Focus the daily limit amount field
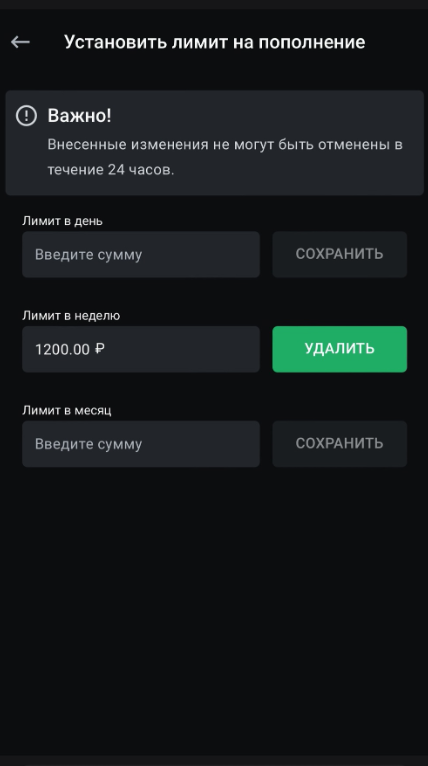The width and height of the screenshot is (428, 766). click(141, 255)
